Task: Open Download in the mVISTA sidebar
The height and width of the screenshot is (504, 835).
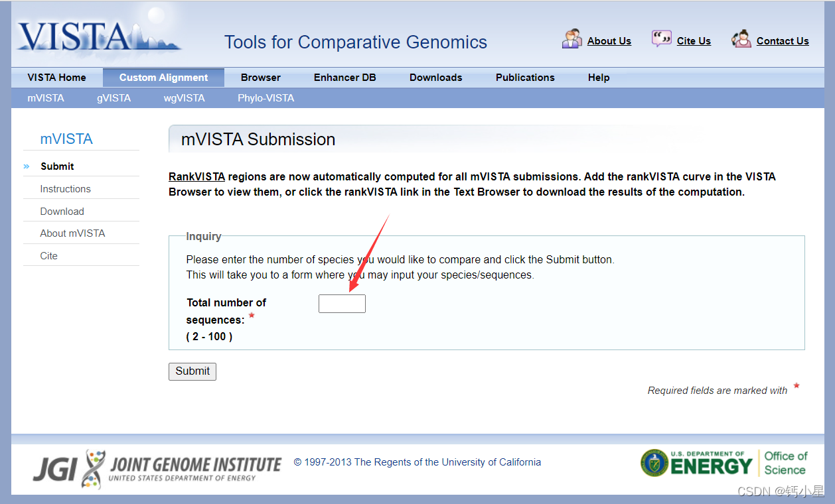Action: [x=62, y=212]
